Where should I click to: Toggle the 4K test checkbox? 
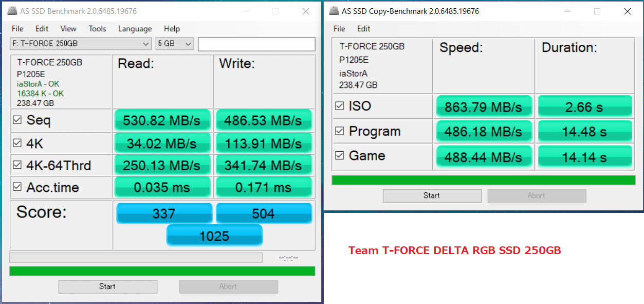[17, 143]
